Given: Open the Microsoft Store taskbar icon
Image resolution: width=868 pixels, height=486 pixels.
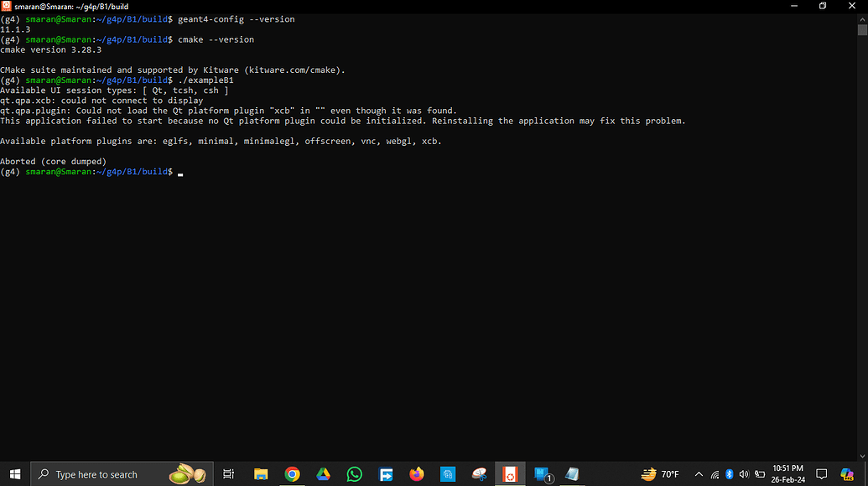Looking at the screenshot, I should 448,473.
